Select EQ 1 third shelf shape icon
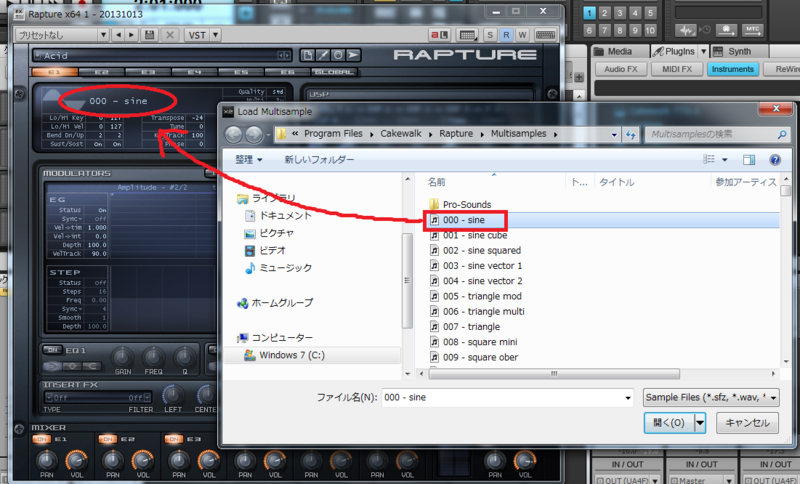The width and height of the screenshot is (800, 484). (92, 366)
